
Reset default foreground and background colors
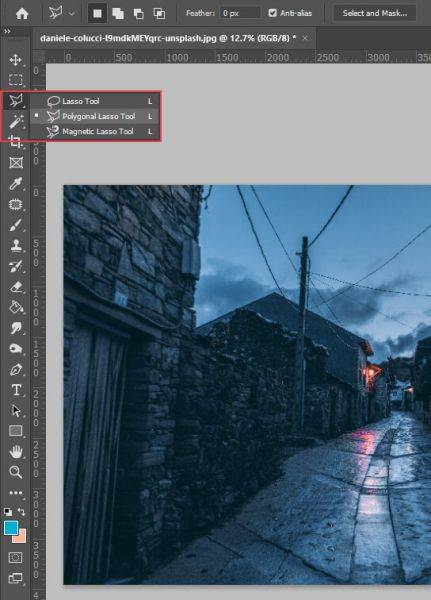pyautogui.click(x=8, y=512)
